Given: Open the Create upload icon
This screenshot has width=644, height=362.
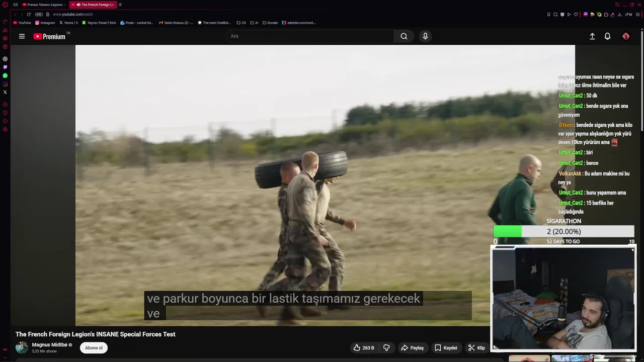Looking at the screenshot, I should click(x=592, y=36).
